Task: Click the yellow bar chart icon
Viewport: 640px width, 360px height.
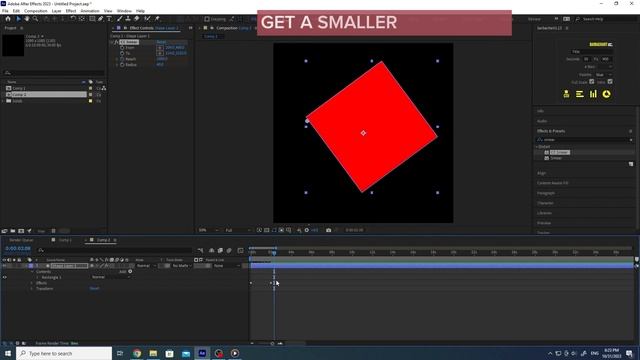Action: pyautogui.click(x=593, y=94)
